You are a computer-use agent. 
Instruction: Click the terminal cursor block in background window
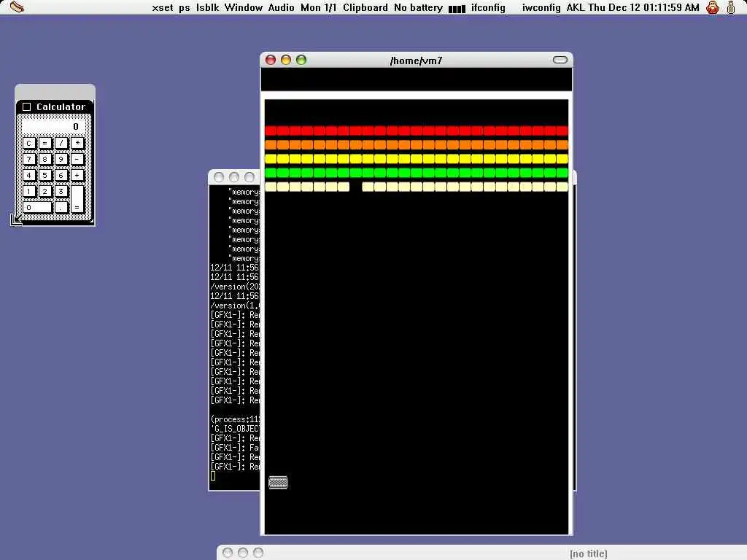coord(212,475)
